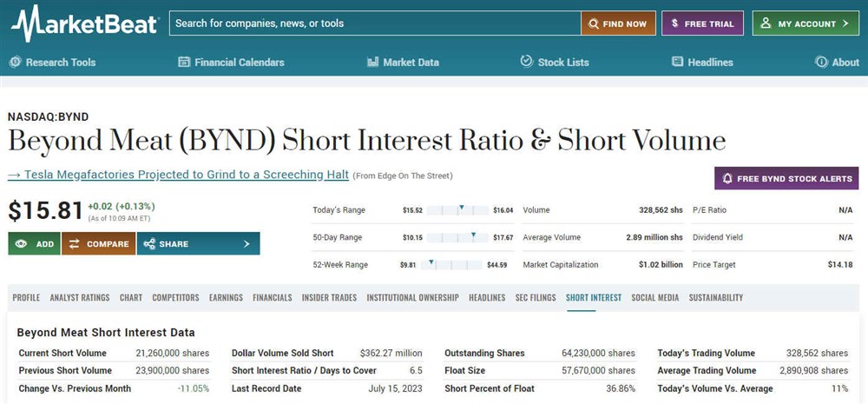This screenshot has width=868, height=404.
Task: Click the eye icon on Add button
Action: pyautogui.click(x=21, y=244)
